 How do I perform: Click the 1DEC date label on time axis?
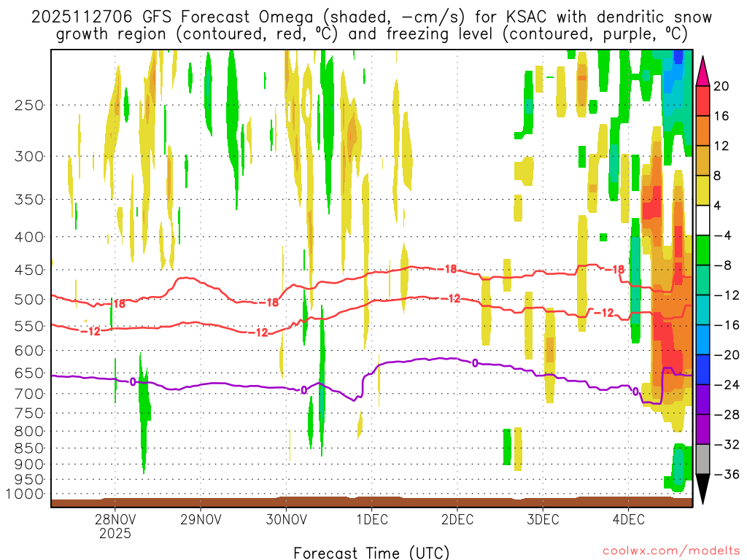(372, 519)
